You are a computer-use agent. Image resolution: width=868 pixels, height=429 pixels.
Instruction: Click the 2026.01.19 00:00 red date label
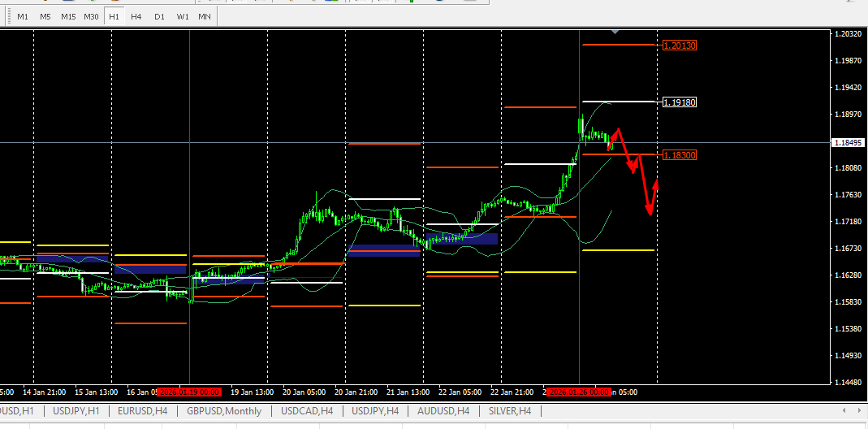click(189, 392)
